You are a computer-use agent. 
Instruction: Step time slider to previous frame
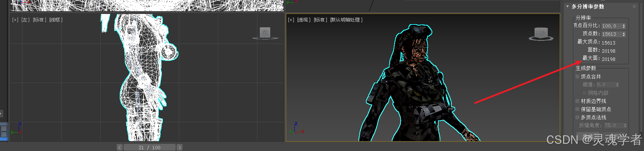coord(119,147)
